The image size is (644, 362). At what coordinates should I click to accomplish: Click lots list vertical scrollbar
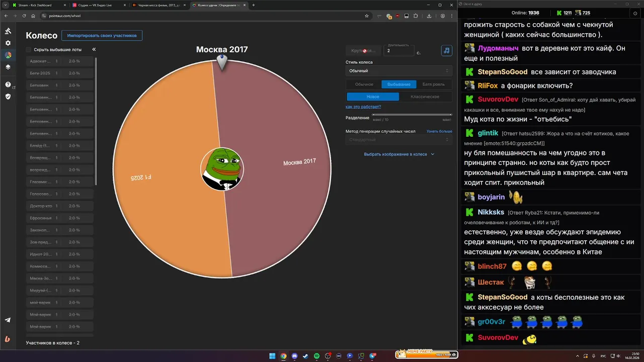pyautogui.click(x=96, y=121)
